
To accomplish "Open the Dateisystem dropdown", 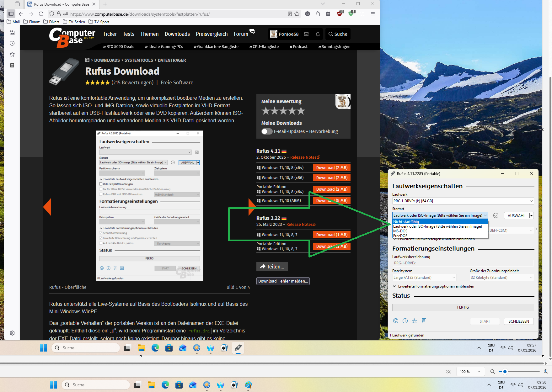I will 424,278.
